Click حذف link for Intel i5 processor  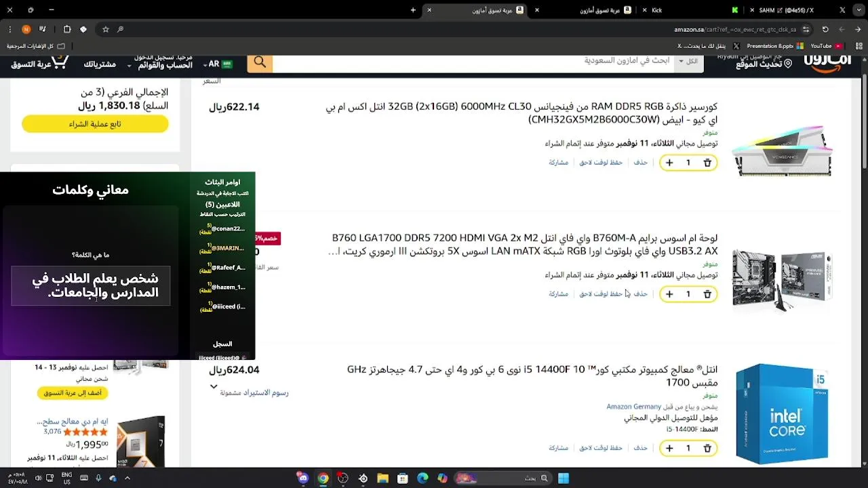coord(640,448)
